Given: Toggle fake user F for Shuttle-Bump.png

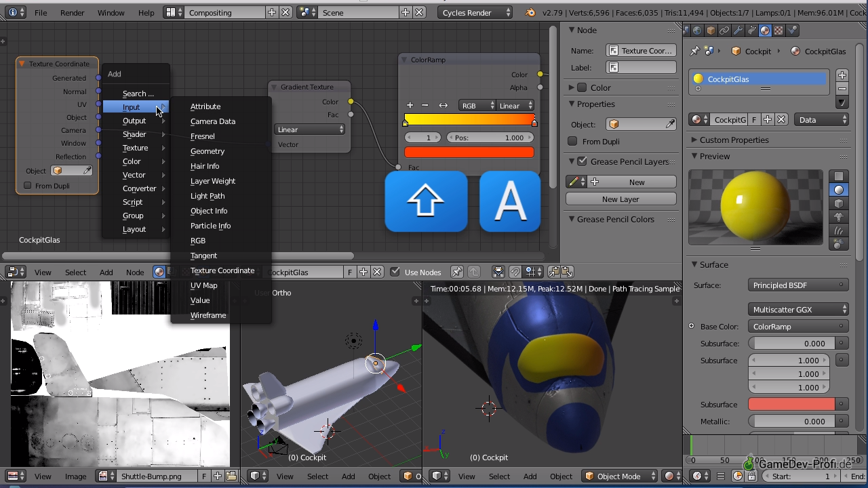Looking at the screenshot, I should [204, 476].
